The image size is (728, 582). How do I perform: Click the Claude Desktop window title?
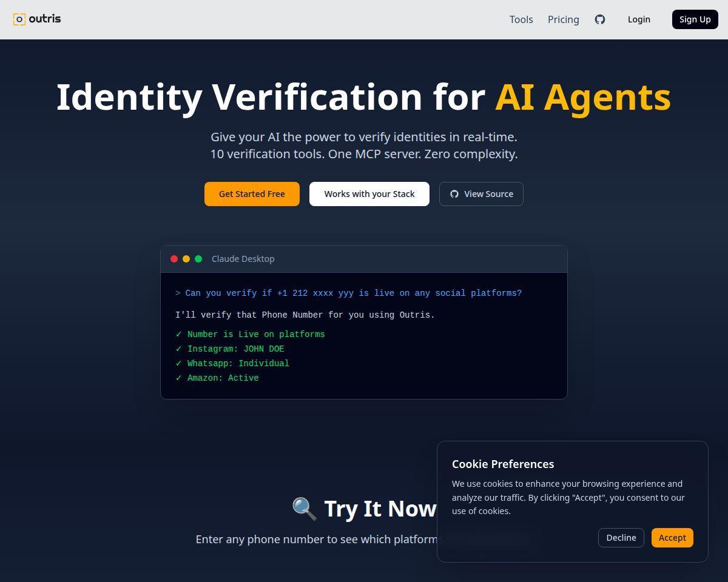pos(243,259)
